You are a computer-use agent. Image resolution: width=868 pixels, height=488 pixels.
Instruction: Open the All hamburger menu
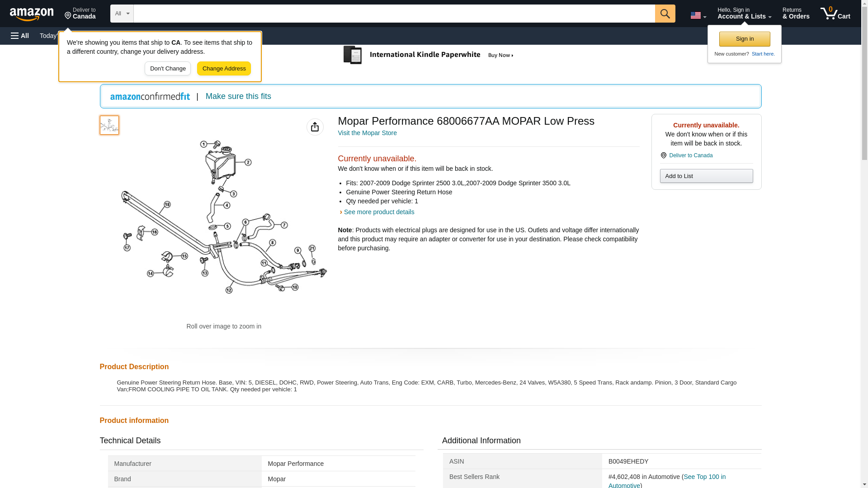pos(20,36)
